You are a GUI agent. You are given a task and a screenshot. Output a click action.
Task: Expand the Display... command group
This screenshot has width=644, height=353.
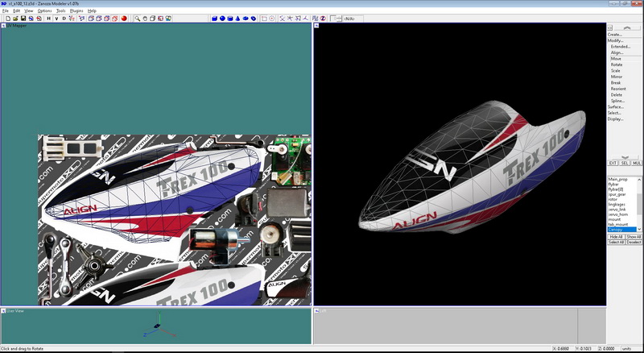[615, 118]
